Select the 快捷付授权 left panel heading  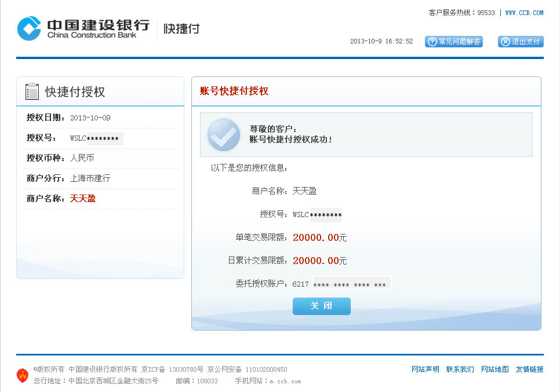[x=75, y=91]
